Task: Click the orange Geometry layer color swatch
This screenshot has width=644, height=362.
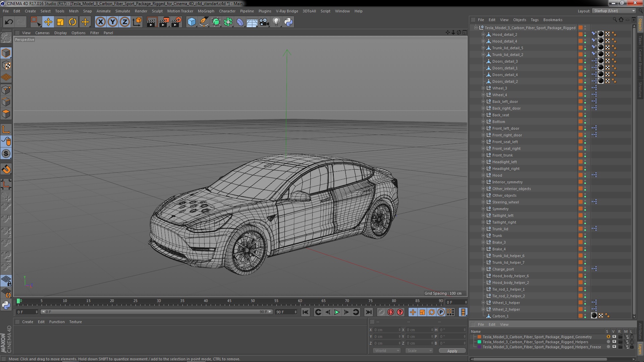Action: [x=479, y=337]
